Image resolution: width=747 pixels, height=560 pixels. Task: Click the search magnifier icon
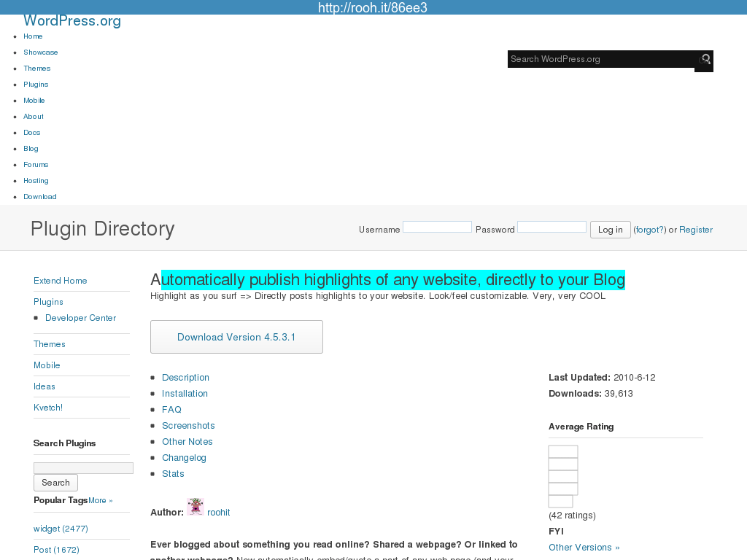pos(705,60)
